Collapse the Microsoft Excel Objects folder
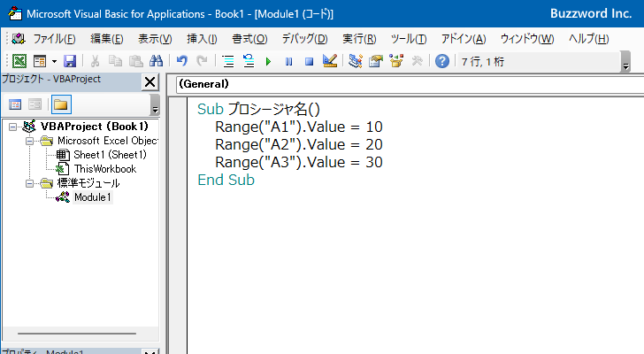644x354 pixels. pos(29,142)
